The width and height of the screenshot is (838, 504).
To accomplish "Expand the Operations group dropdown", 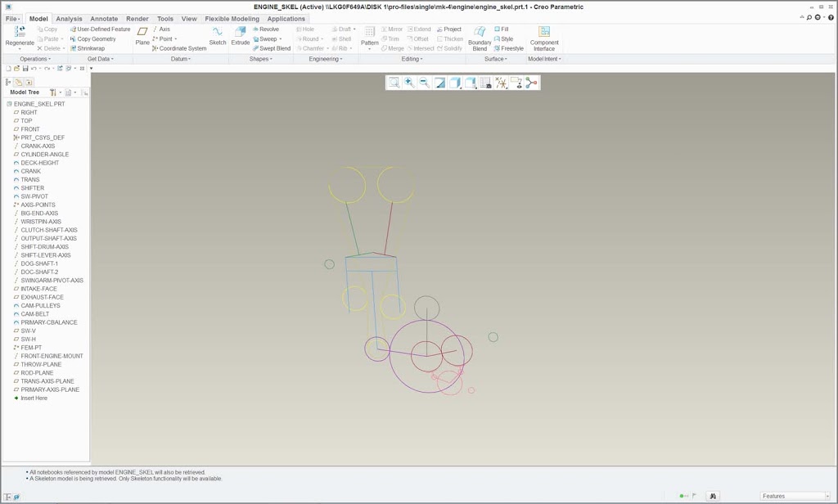I will coord(36,59).
